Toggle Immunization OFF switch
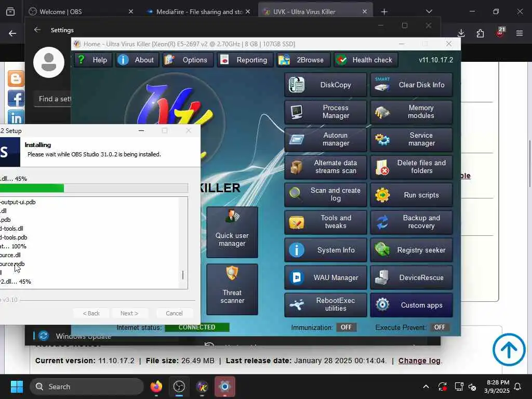 [346, 327]
